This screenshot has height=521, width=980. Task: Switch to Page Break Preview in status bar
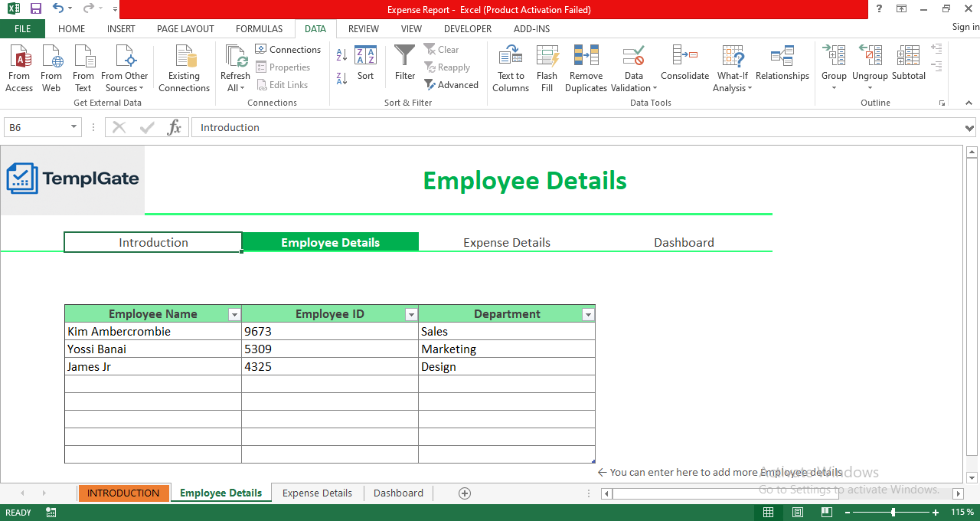tap(826, 513)
